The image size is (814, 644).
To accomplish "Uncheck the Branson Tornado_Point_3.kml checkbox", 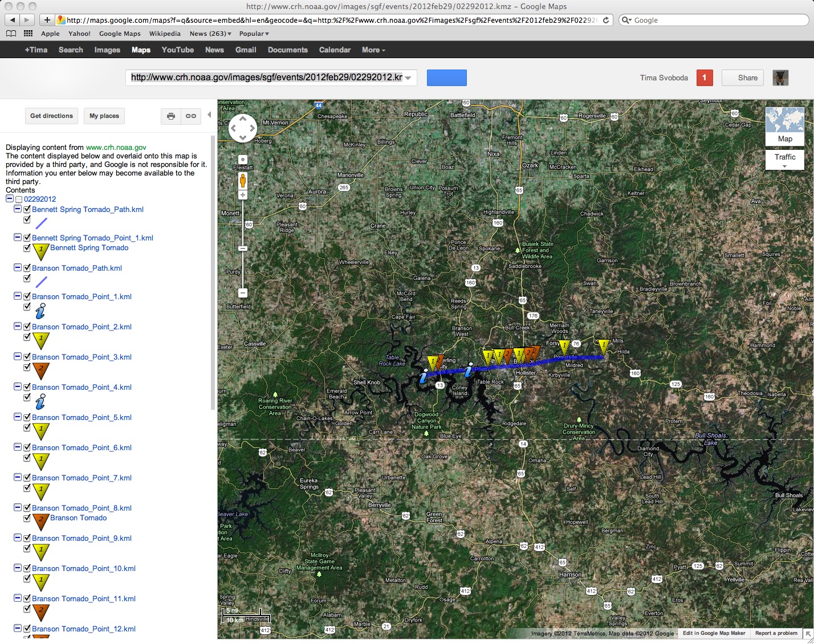I will (x=27, y=357).
